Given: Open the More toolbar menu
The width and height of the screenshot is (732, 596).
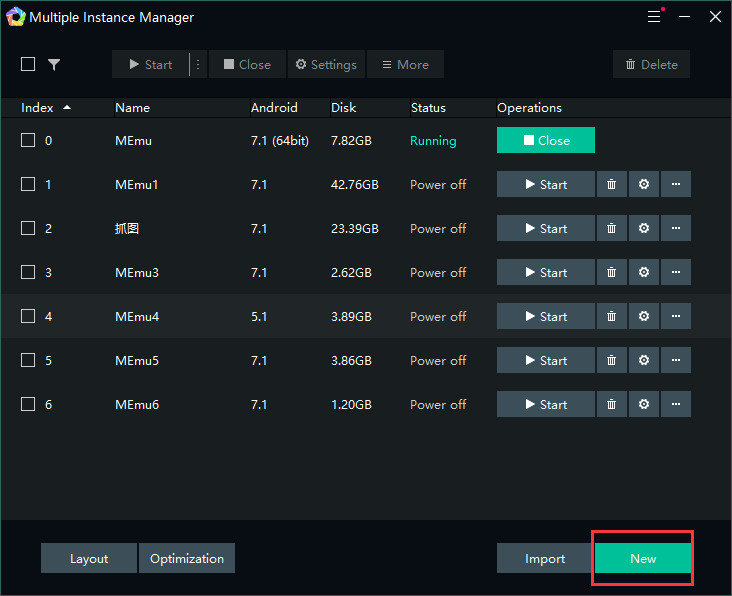Looking at the screenshot, I should (x=405, y=65).
